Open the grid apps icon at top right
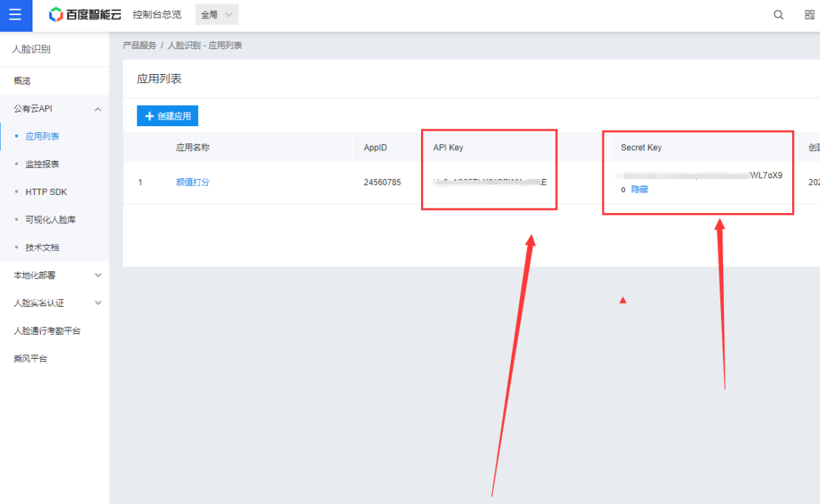The image size is (820, 504). (809, 15)
